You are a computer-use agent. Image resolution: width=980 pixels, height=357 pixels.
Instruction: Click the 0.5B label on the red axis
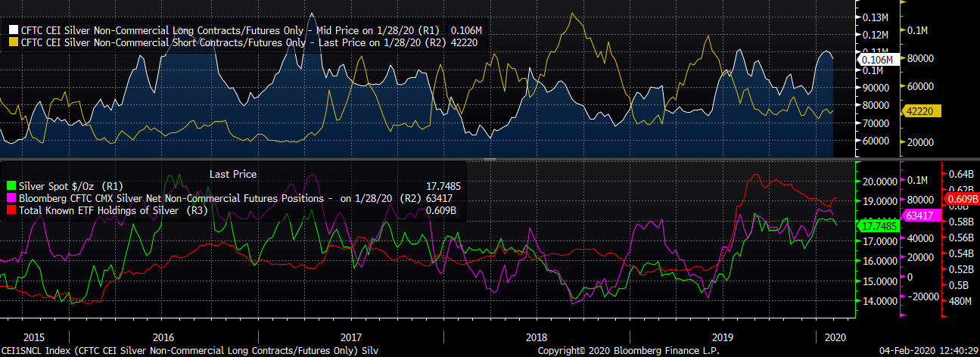[x=959, y=286]
